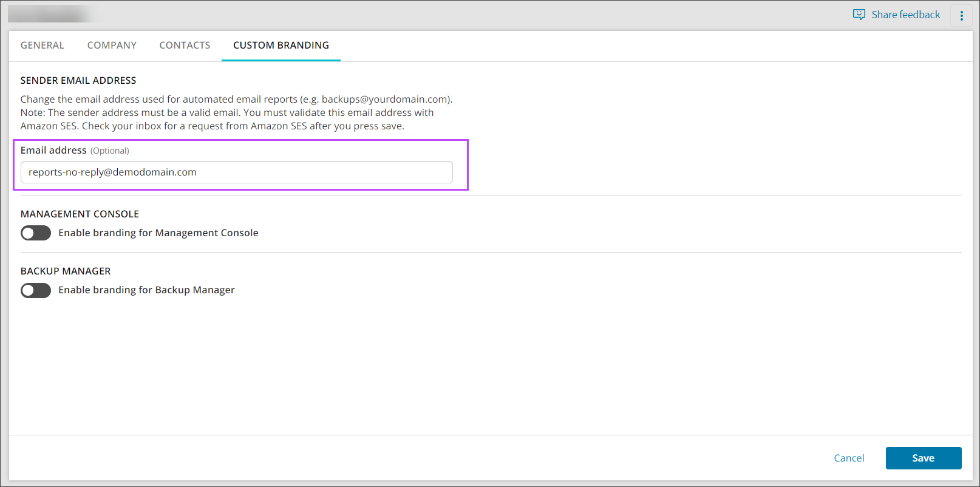Switch to the GENERAL tab
980x487 pixels.
point(43,46)
